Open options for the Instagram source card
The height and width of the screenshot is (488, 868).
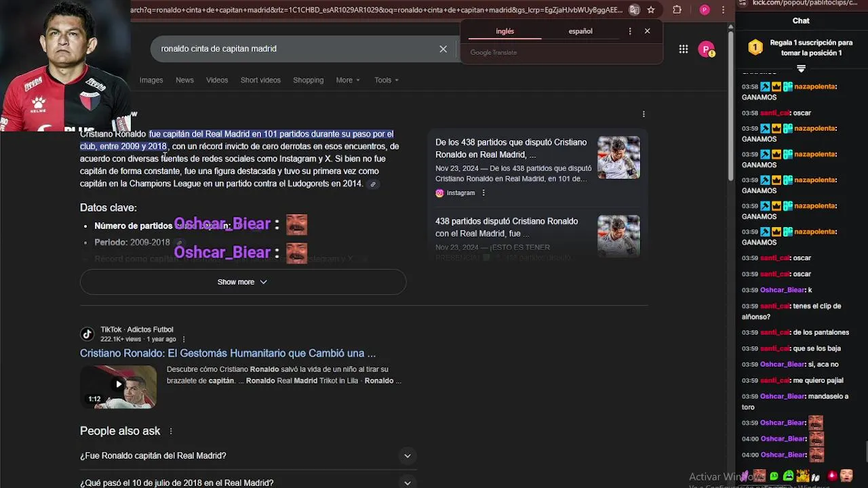point(484,192)
